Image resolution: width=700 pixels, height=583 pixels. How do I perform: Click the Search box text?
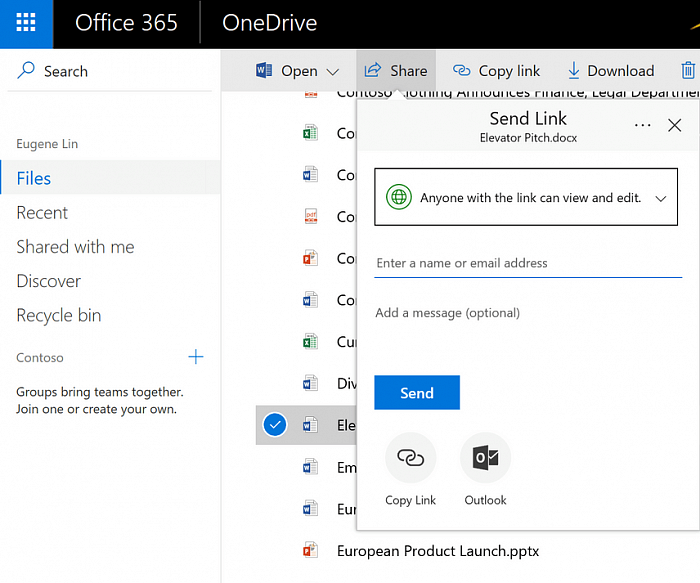pyautogui.click(x=66, y=71)
